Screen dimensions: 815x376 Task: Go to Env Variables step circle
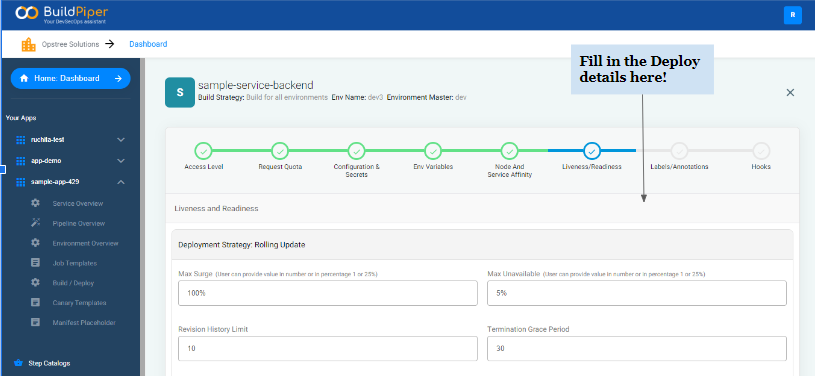click(433, 151)
